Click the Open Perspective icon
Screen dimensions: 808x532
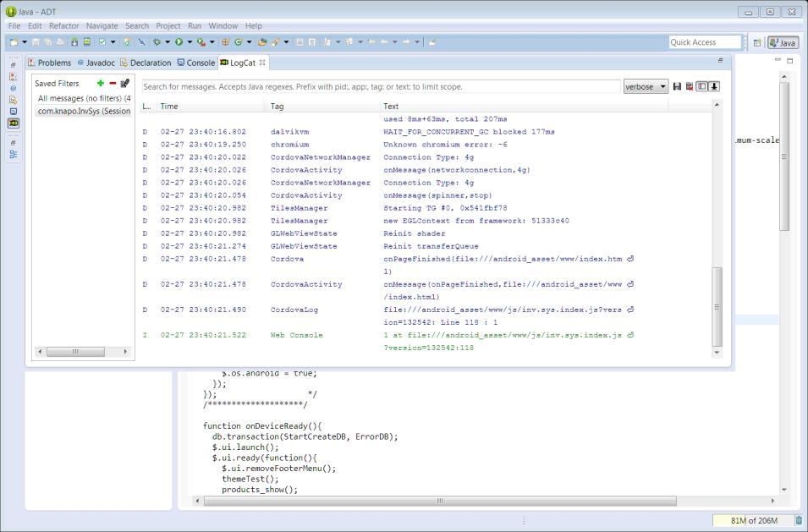[x=757, y=43]
